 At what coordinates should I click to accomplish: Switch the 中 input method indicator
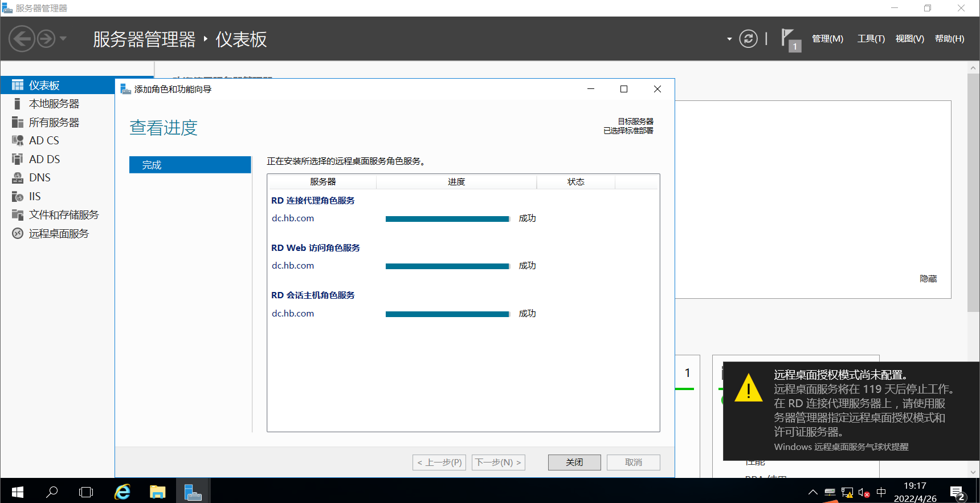(881, 492)
